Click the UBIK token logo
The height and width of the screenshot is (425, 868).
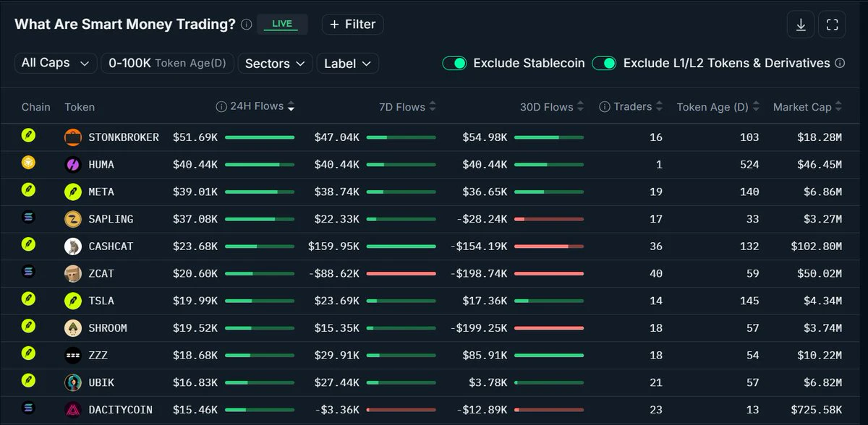tap(72, 382)
